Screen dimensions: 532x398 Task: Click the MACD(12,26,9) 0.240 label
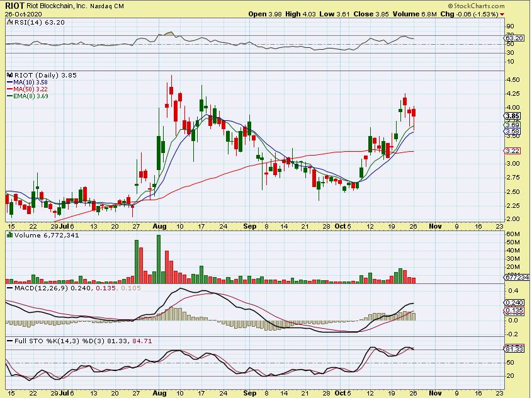pyautogui.click(x=53, y=288)
